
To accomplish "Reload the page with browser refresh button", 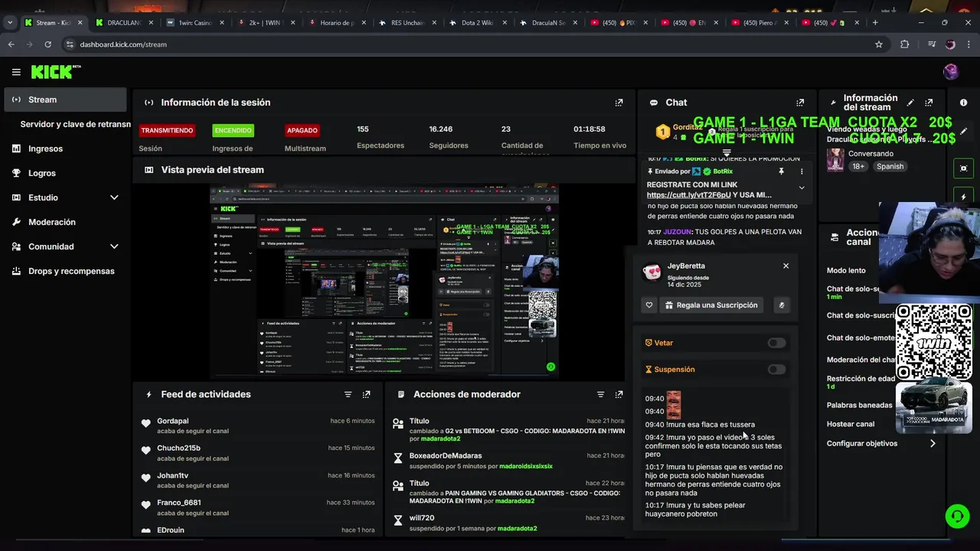I will (47, 44).
